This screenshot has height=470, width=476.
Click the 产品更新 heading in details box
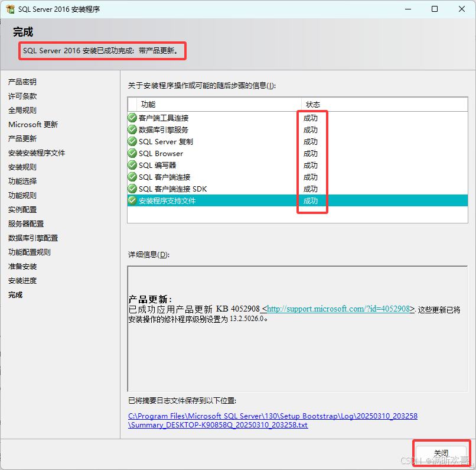pyautogui.click(x=150, y=300)
